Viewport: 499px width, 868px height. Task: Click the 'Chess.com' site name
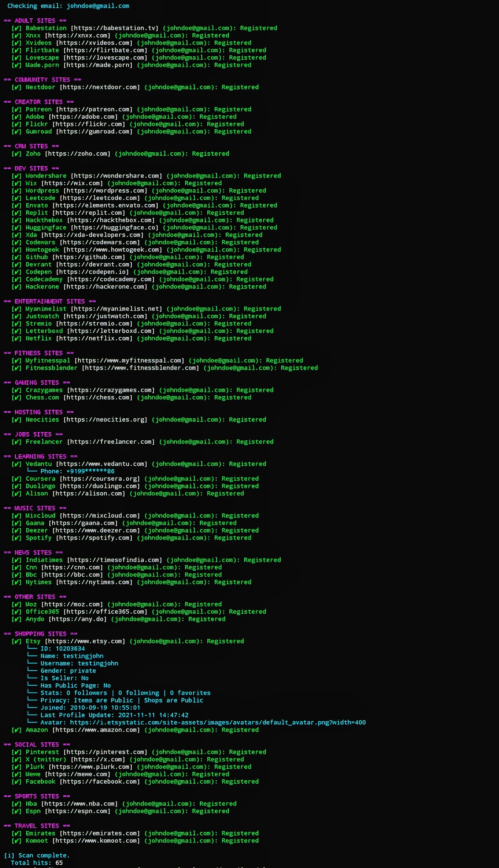click(43, 397)
